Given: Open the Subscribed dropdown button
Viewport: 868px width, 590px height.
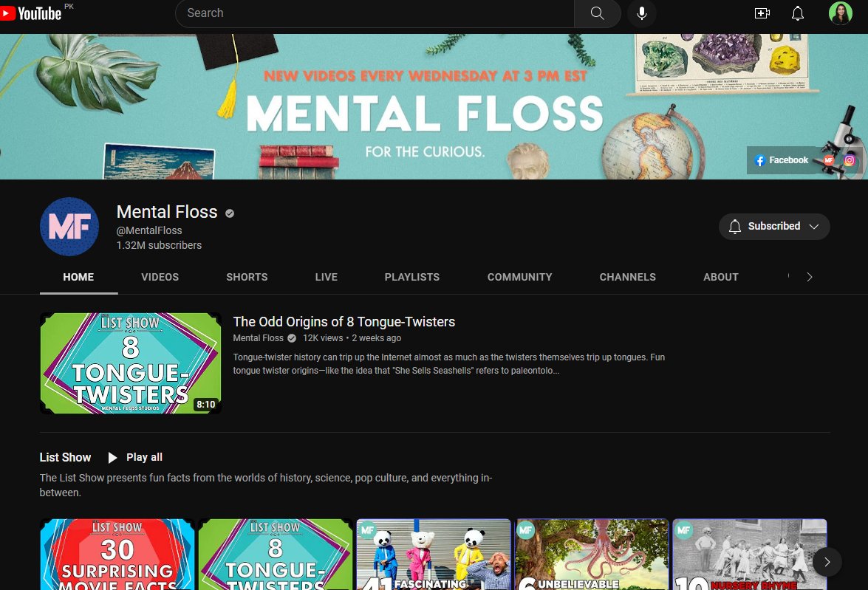Looking at the screenshot, I should point(774,227).
